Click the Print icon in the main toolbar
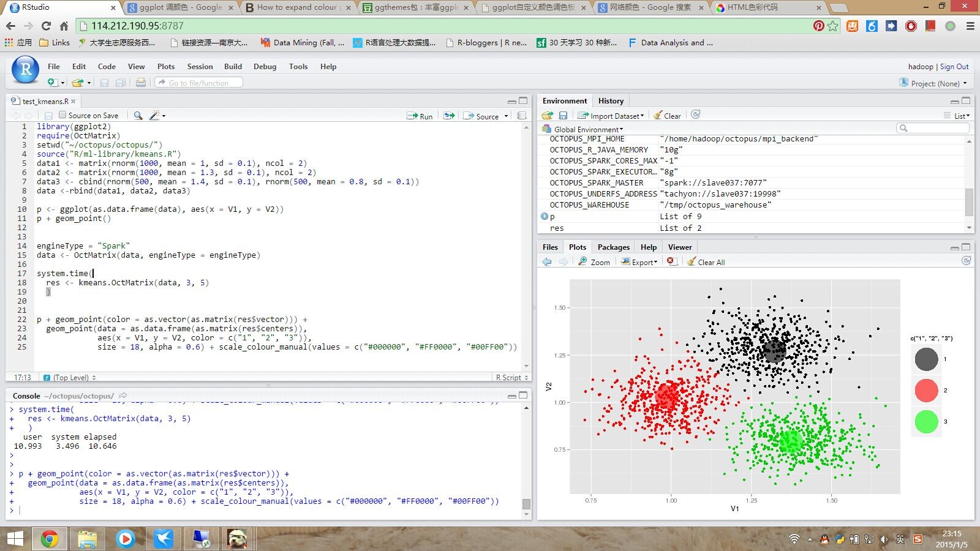This screenshot has width=980, height=551. click(x=141, y=83)
